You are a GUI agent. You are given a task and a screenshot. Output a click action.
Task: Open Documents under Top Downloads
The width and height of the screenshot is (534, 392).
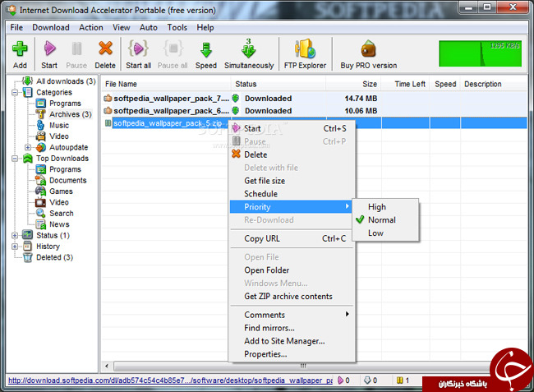pos(67,180)
